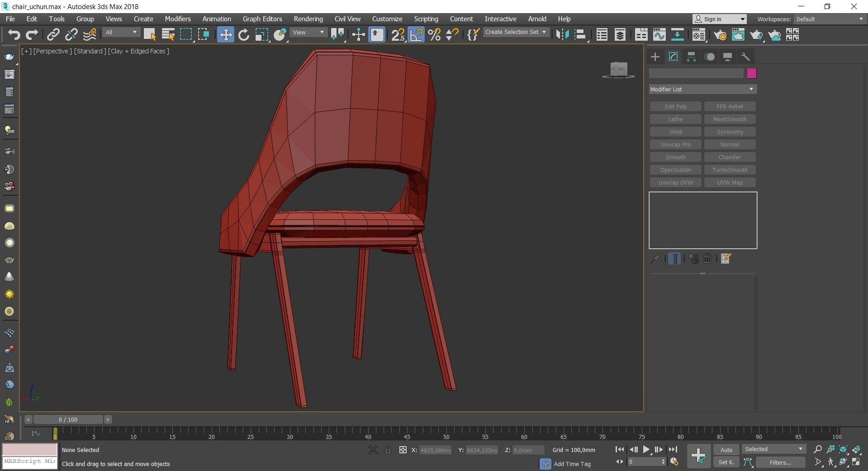
Task: Open the View reference coordinate dropdown
Action: click(x=308, y=33)
